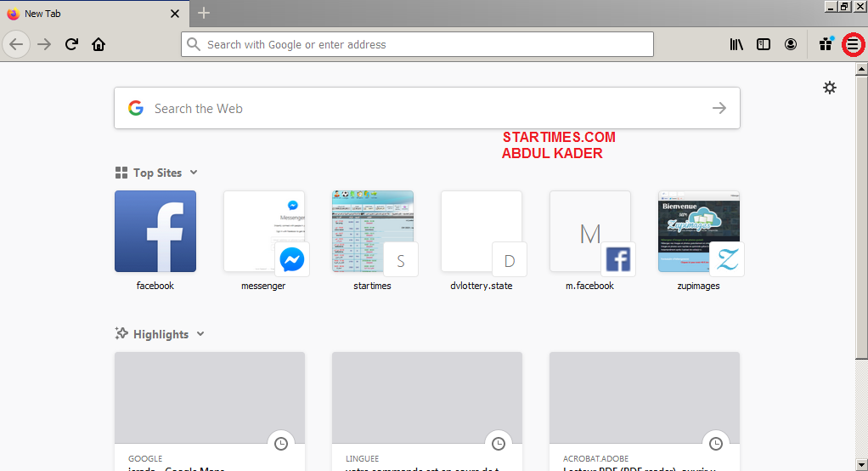
Task: Reload the current page
Action: pos(71,44)
